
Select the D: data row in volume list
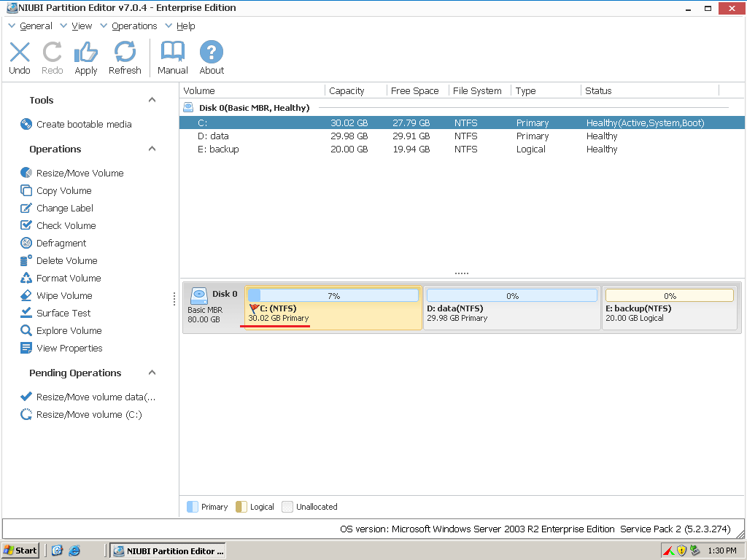[461, 136]
